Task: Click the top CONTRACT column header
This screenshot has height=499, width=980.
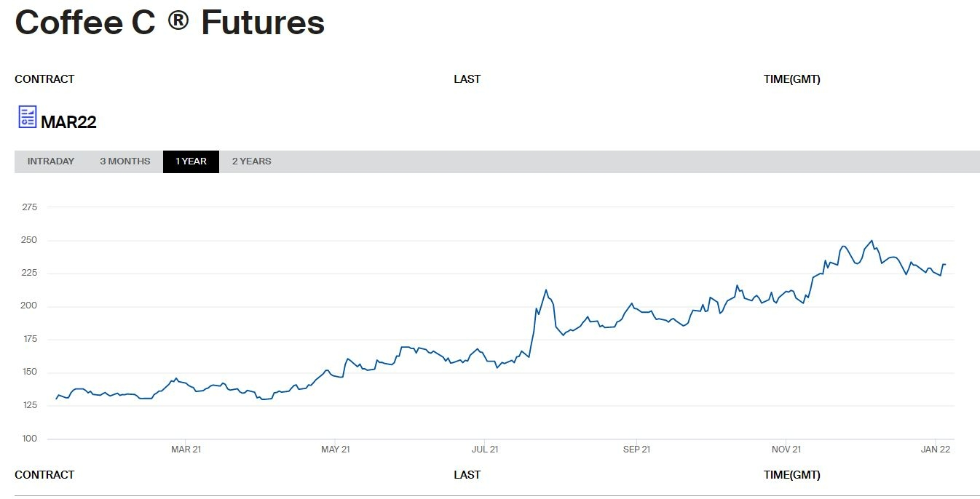Action: point(44,79)
